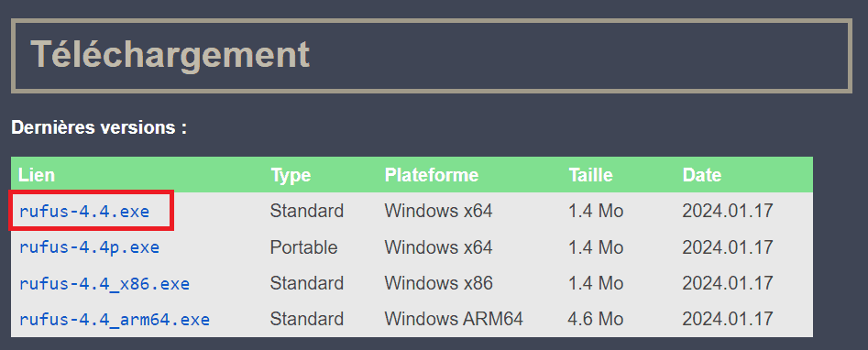
Task: Click 'Windows x64' in rufus-4.4p.exe row
Action: click(438, 247)
